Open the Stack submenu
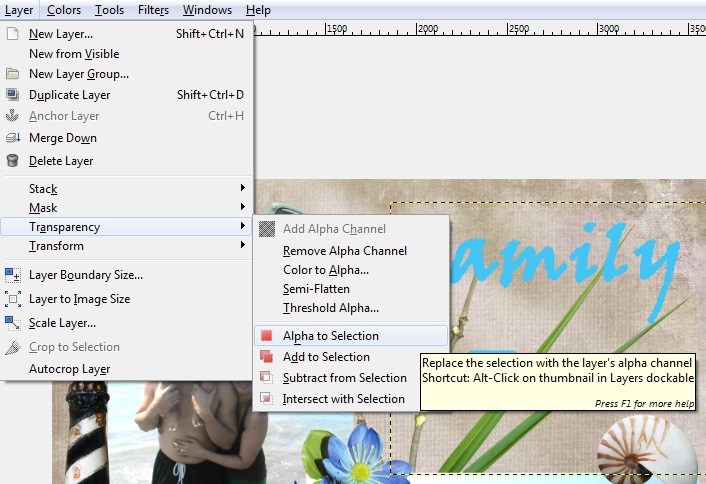706x484 pixels. [x=126, y=188]
